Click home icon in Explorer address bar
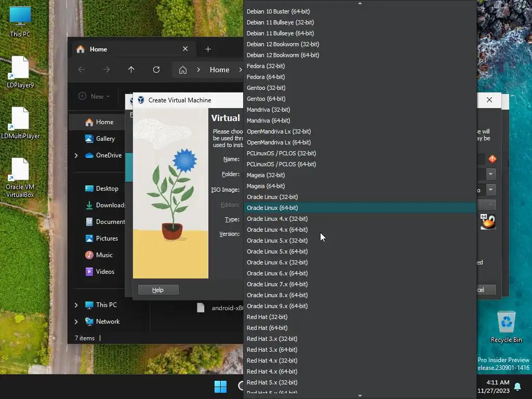The height and width of the screenshot is (399, 532). click(183, 70)
